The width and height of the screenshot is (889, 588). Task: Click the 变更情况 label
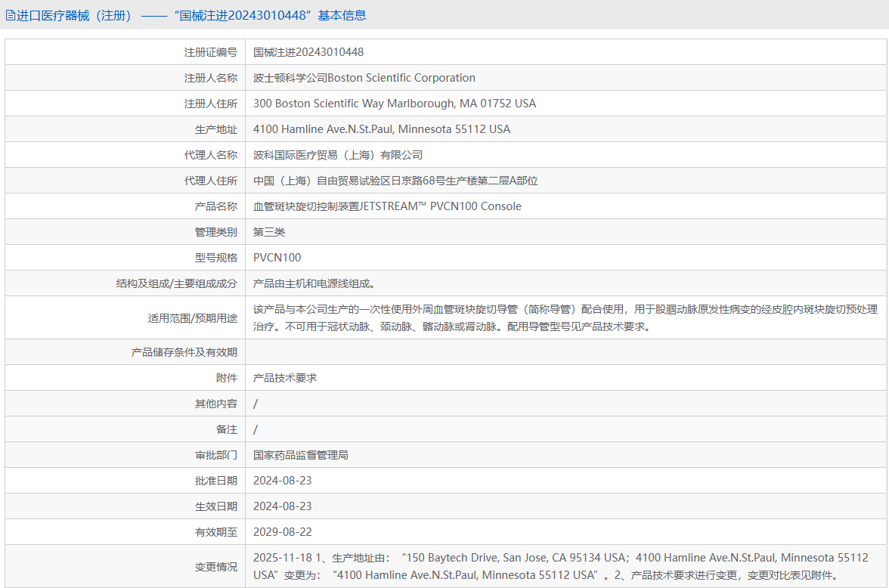tap(216, 566)
